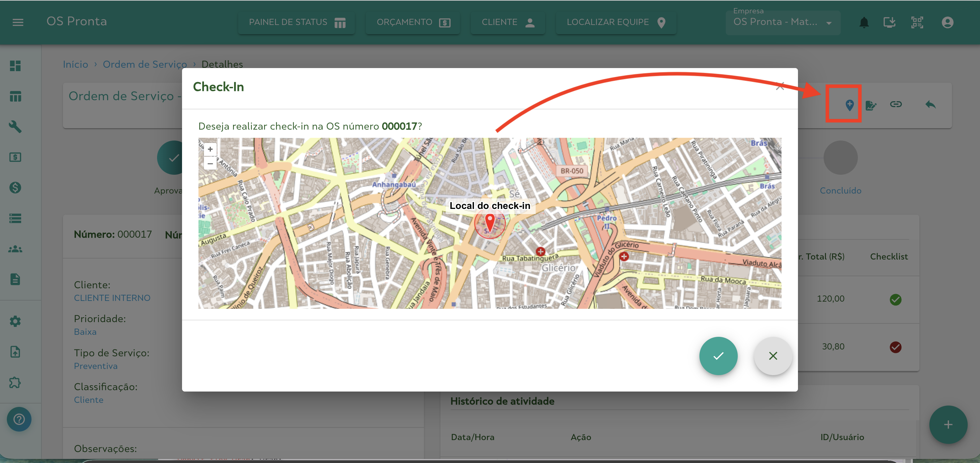Click the check-in location pin icon
980x463 pixels.
(x=849, y=105)
